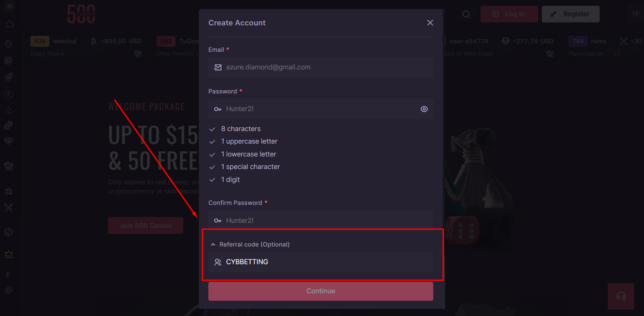This screenshot has height=316, width=644.
Task: Open the crown leaderboard icon
Action: point(8,254)
